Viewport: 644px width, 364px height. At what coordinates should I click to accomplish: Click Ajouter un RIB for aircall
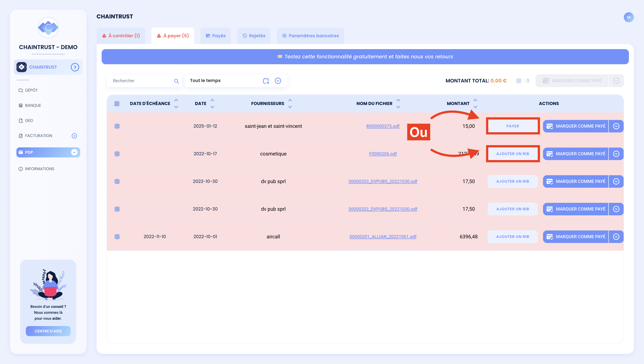pos(513,237)
